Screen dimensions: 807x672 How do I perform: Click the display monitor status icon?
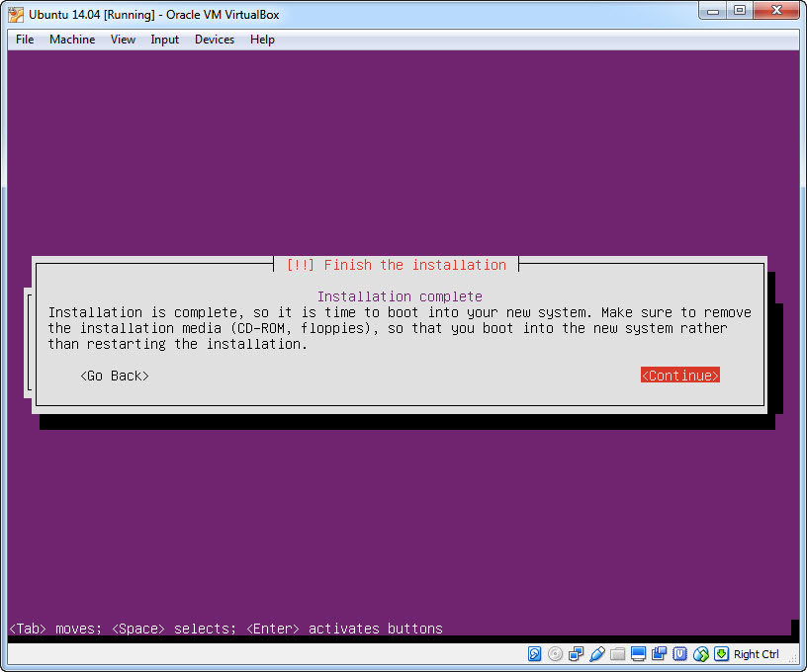click(x=638, y=654)
